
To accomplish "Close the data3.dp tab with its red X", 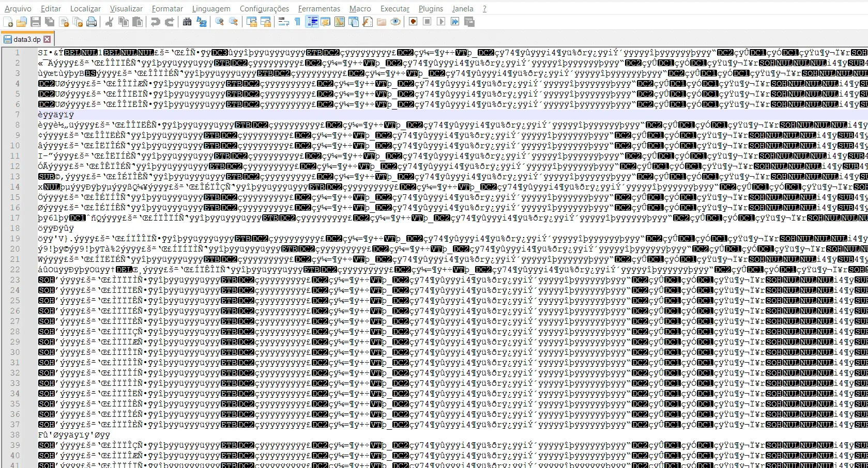I will [x=47, y=39].
